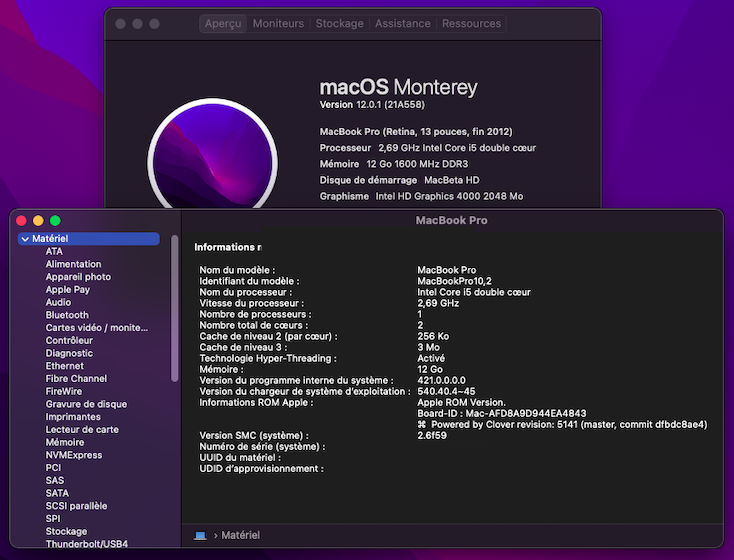Zoom System Information with green button

click(x=55, y=221)
